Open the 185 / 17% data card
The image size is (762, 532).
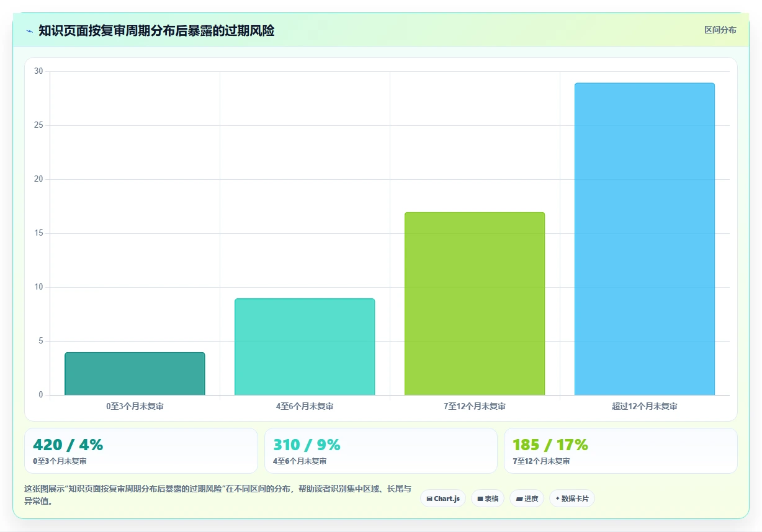coord(621,451)
